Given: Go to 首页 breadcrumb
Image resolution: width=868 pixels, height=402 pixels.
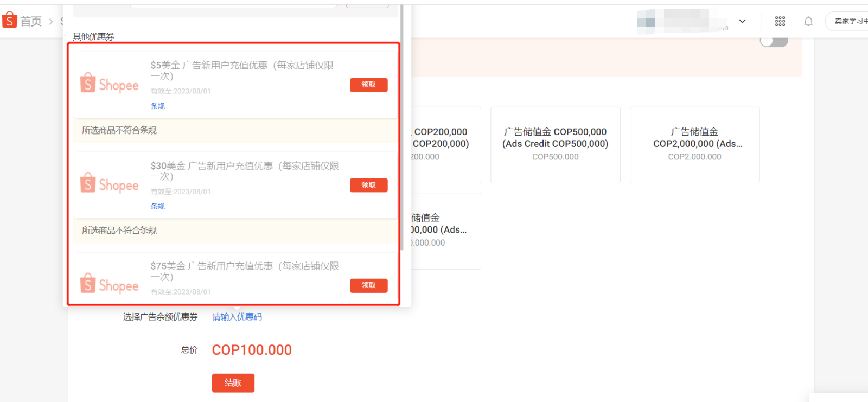Looking at the screenshot, I should [x=31, y=21].
